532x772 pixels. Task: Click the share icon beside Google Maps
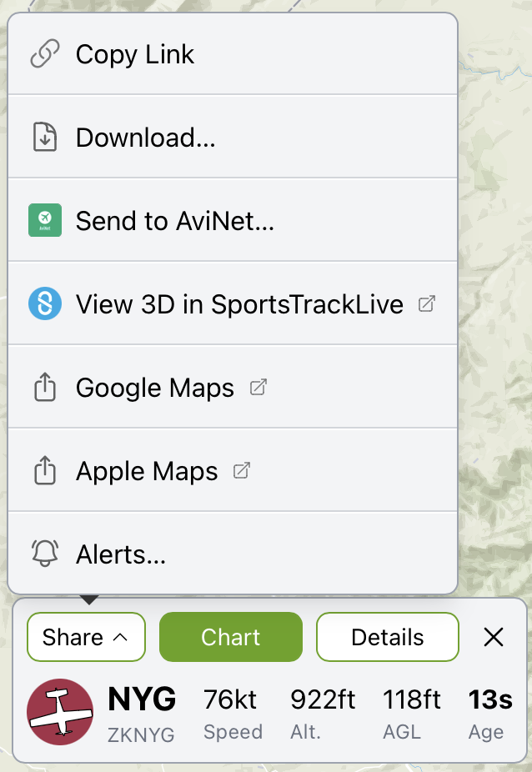point(44,388)
